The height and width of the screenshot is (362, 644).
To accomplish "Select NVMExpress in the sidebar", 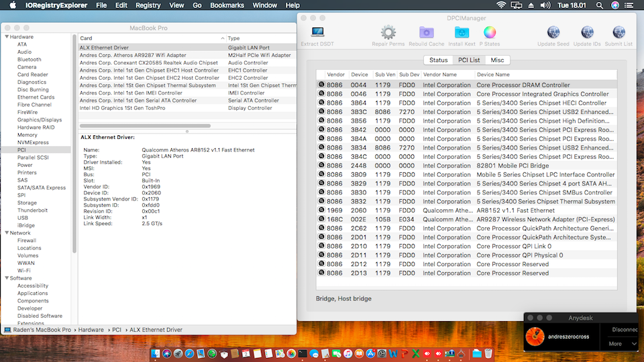I will (x=33, y=142).
